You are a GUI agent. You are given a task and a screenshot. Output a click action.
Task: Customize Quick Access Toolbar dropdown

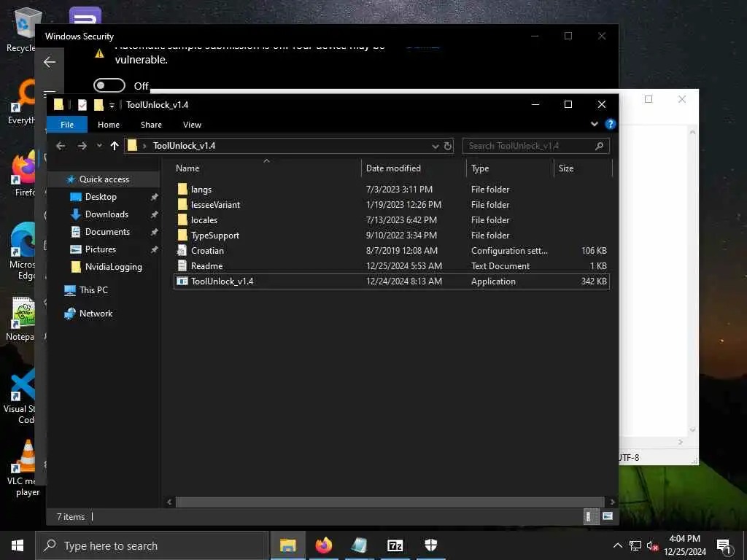click(112, 105)
